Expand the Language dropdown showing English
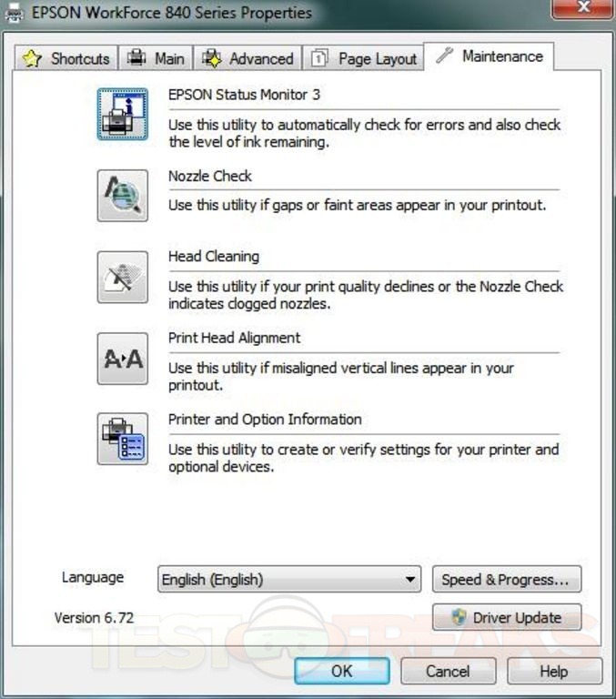 289,579
